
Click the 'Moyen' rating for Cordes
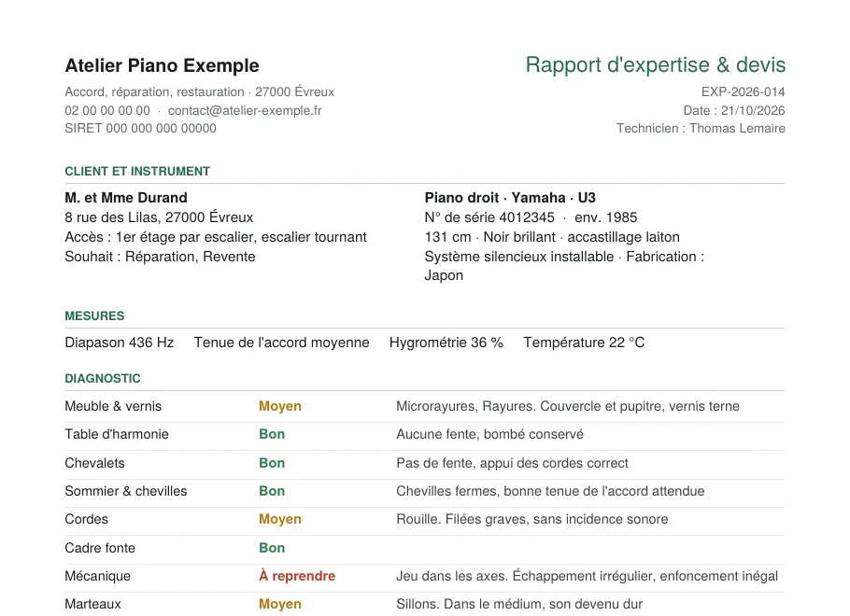tap(279, 520)
